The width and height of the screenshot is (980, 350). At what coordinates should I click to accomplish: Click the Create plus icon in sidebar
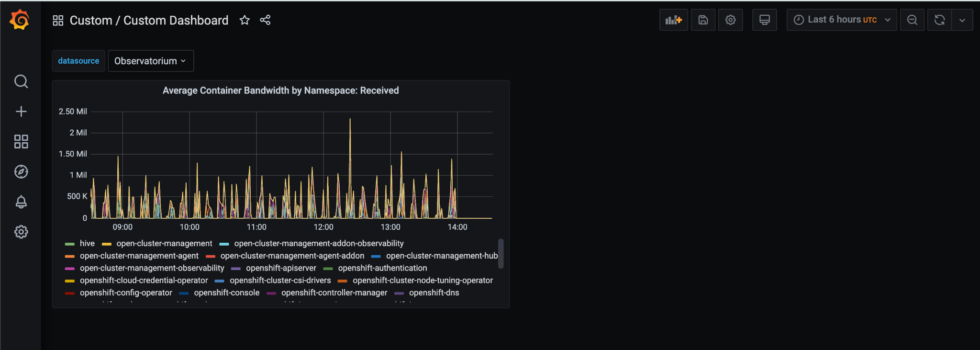(x=21, y=112)
